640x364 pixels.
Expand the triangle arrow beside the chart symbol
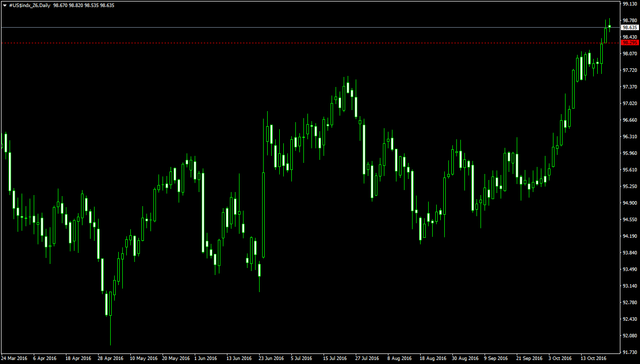point(5,5)
